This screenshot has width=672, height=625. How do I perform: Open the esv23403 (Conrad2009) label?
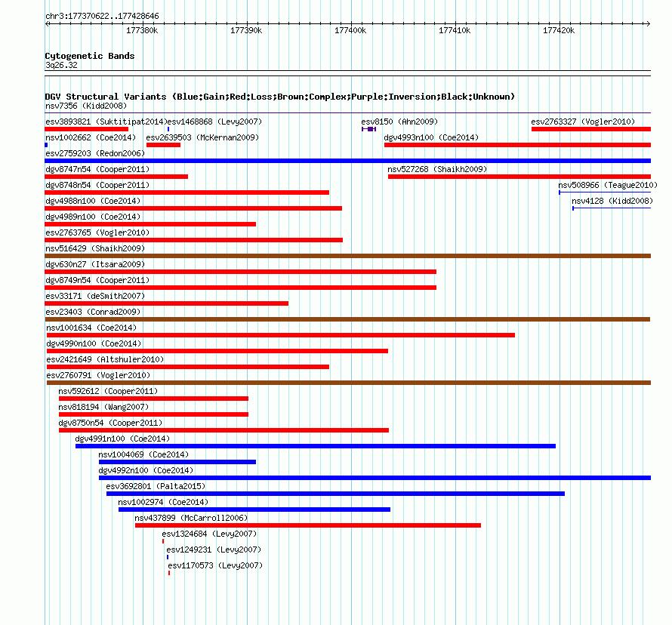[x=93, y=312]
